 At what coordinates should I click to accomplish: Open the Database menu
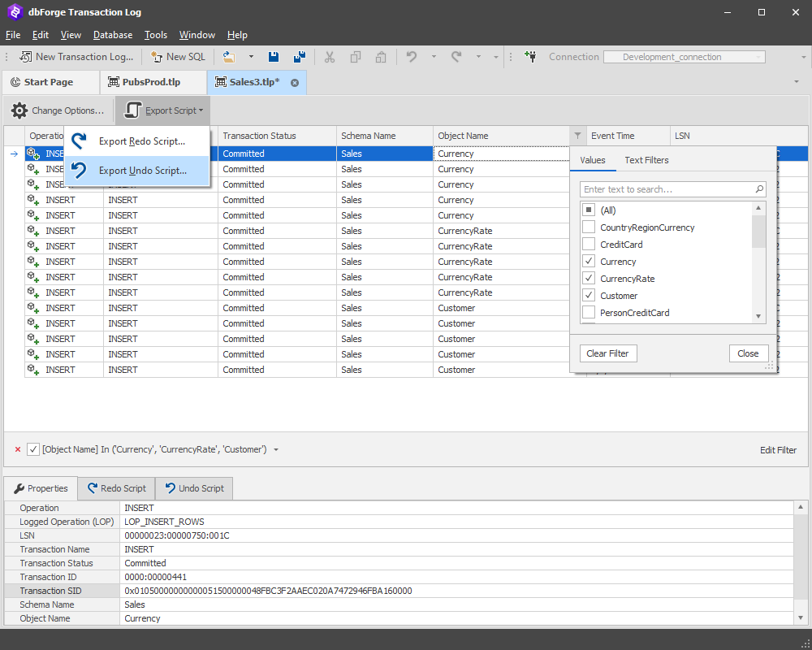[113, 35]
